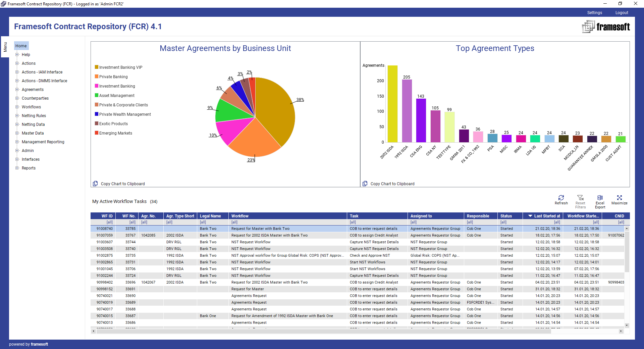Image resolution: width=644 pixels, height=349 pixels.
Task: Sort by the Last Started at column header
Action: (543, 216)
